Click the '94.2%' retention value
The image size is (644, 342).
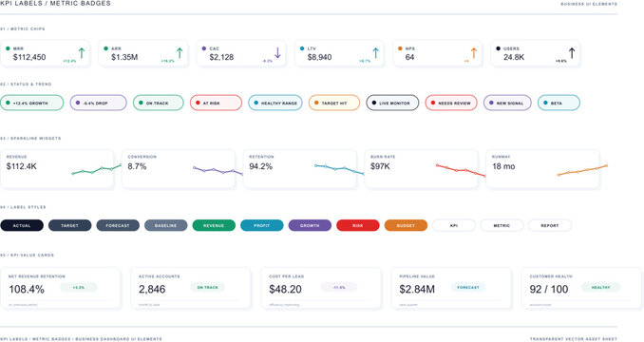[x=261, y=166]
